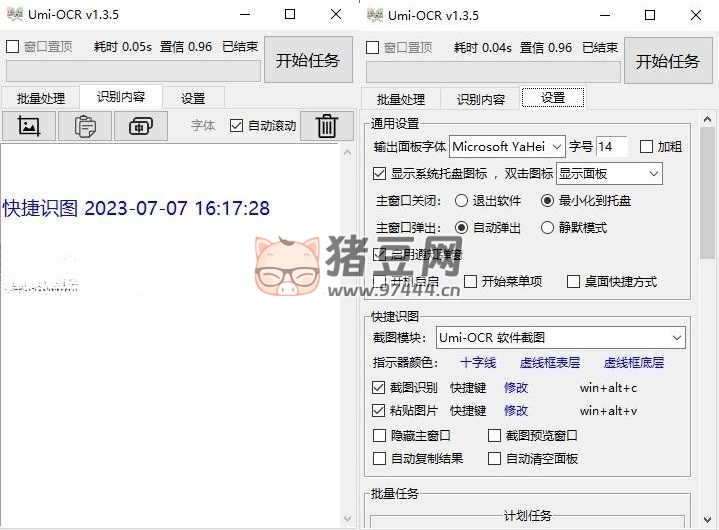This screenshot has width=719, height=530.
Task: Expand 显示面板 double-click action dropdown
Action: click(609, 173)
